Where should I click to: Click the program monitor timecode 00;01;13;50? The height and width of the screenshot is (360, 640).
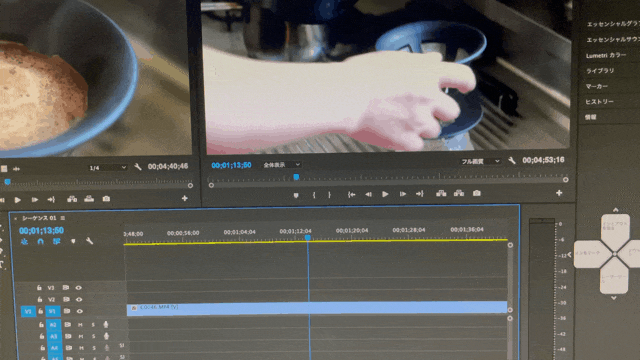coord(231,165)
